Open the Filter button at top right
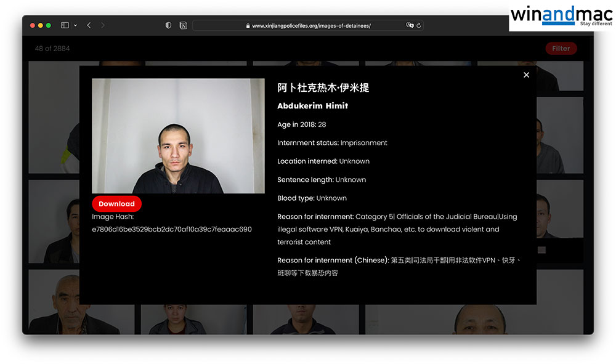The width and height of the screenshot is (616, 364). click(x=561, y=49)
